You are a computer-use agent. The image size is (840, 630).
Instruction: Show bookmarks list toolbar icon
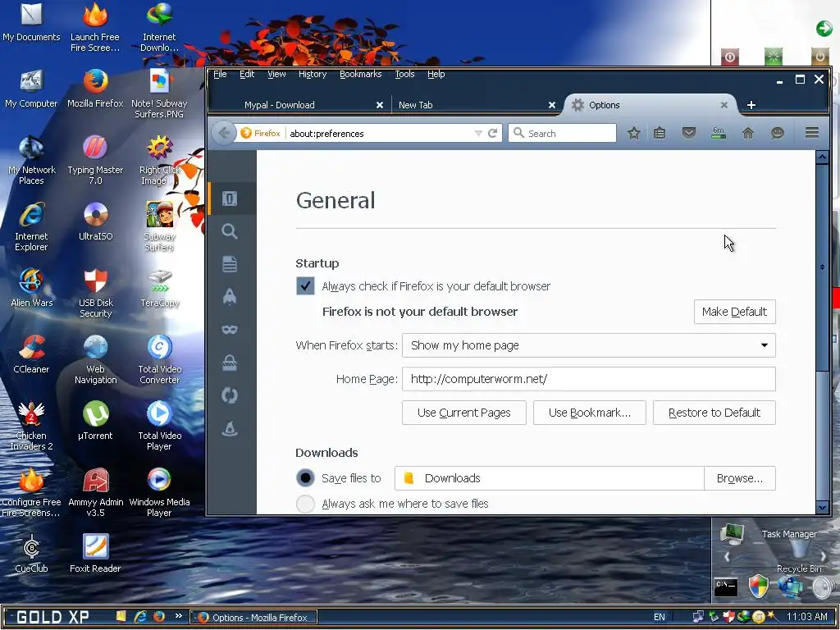pos(660,134)
